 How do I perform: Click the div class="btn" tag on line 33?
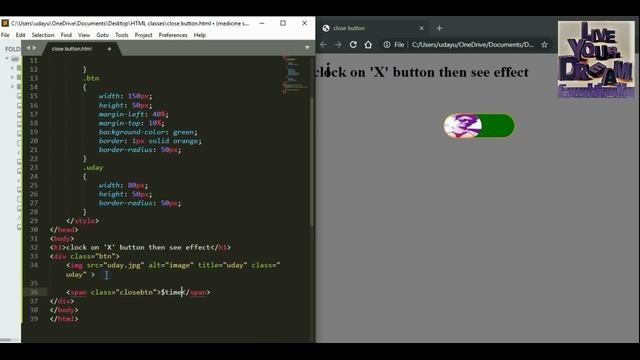coord(85,256)
